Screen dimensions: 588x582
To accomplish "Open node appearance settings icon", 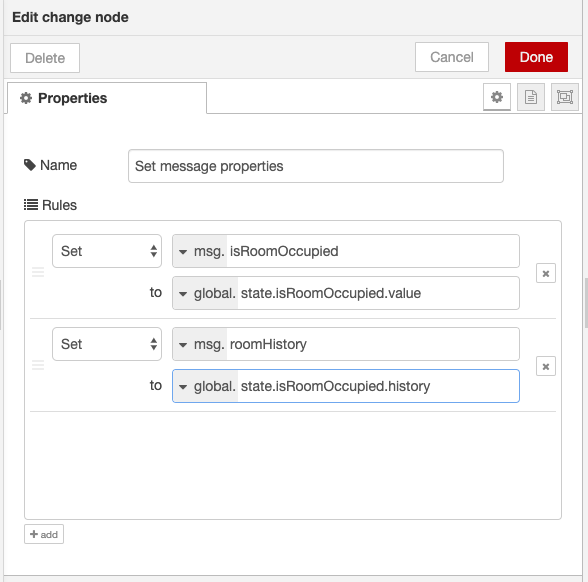I will pyautogui.click(x=564, y=97).
